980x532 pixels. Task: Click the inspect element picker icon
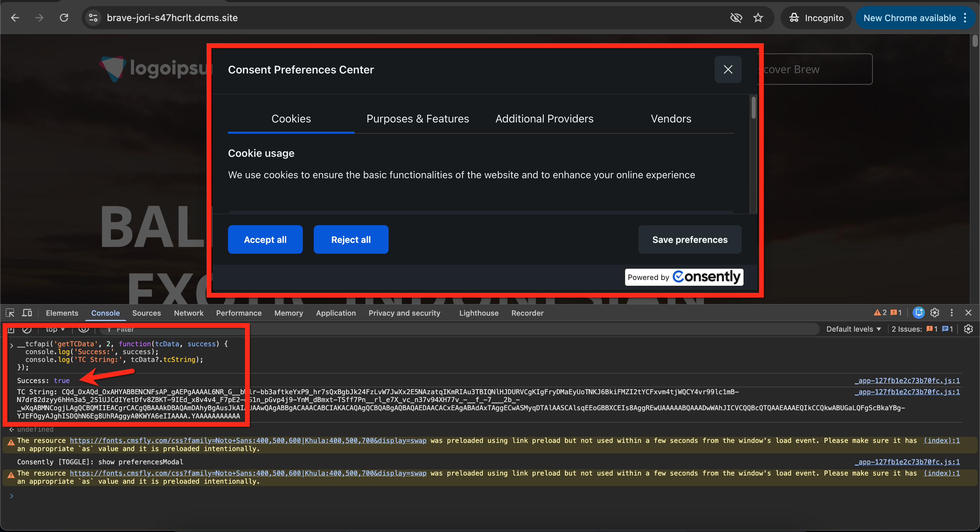(x=10, y=313)
